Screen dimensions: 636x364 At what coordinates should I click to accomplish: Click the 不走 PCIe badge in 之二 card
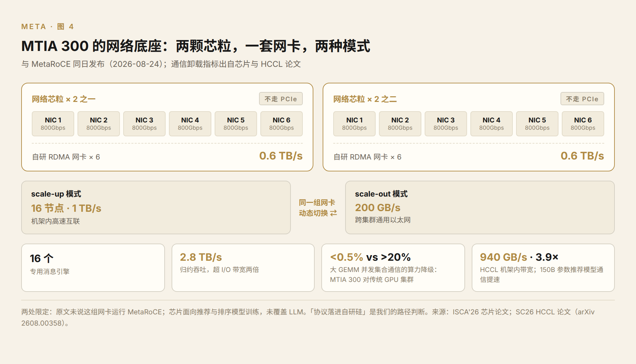point(582,99)
